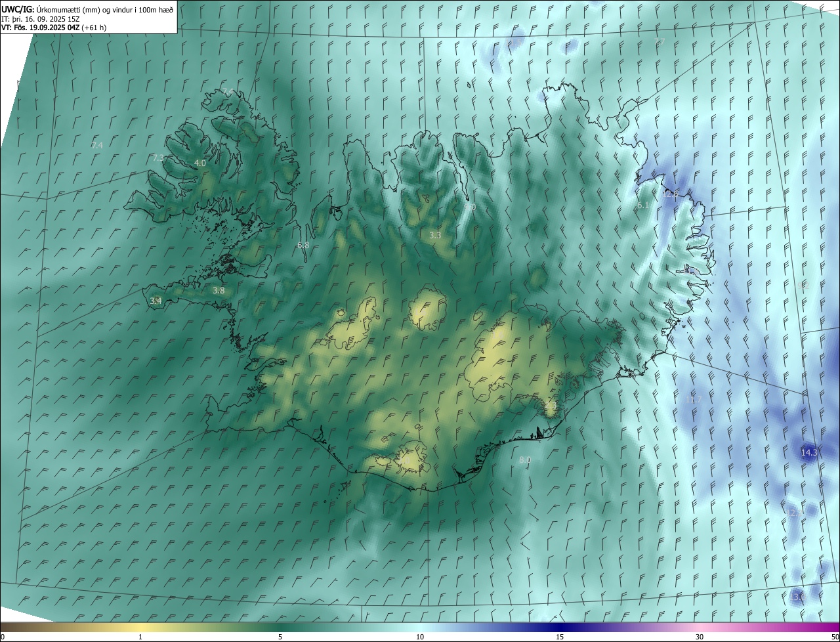Click the legend label '10'
The image size is (840, 642).
(x=420, y=637)
